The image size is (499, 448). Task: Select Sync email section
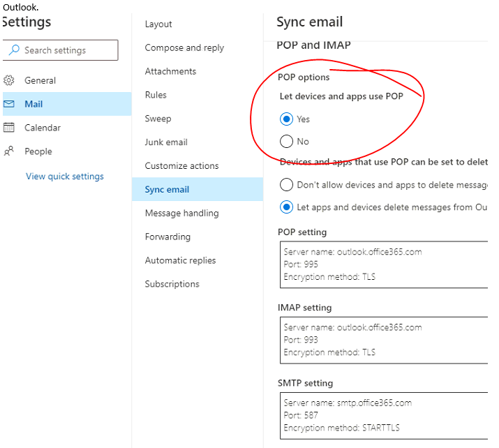tap(198, 189)
